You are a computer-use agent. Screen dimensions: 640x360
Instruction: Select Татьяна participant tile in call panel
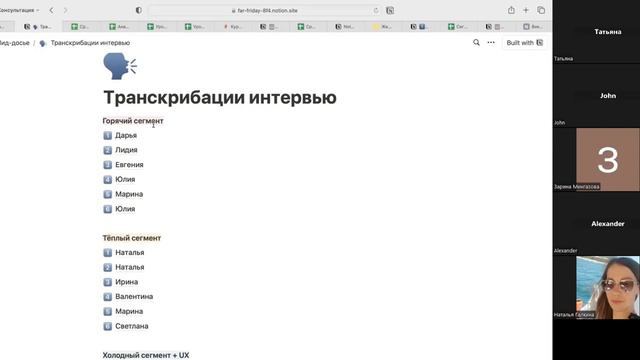[x=596, y=31]
